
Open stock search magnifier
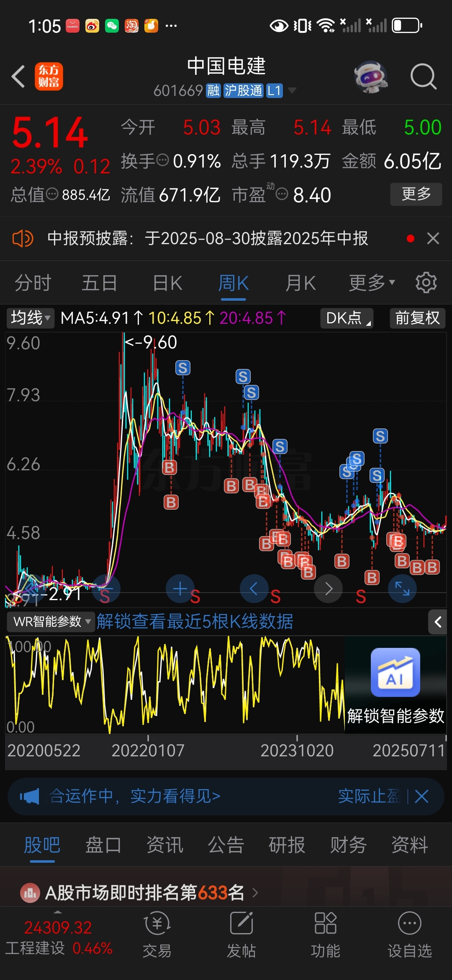(x=424, y=77)
